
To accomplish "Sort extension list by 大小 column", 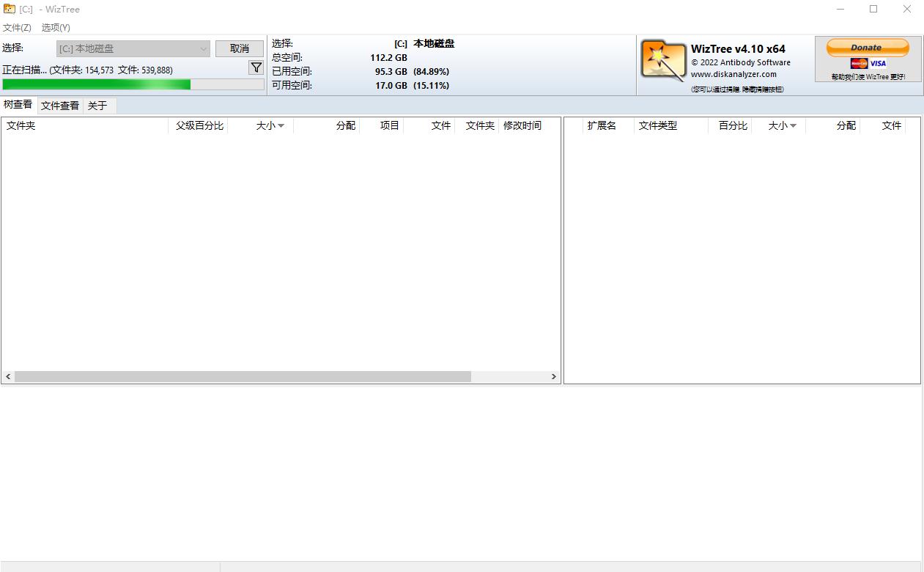I will (778, 125).
